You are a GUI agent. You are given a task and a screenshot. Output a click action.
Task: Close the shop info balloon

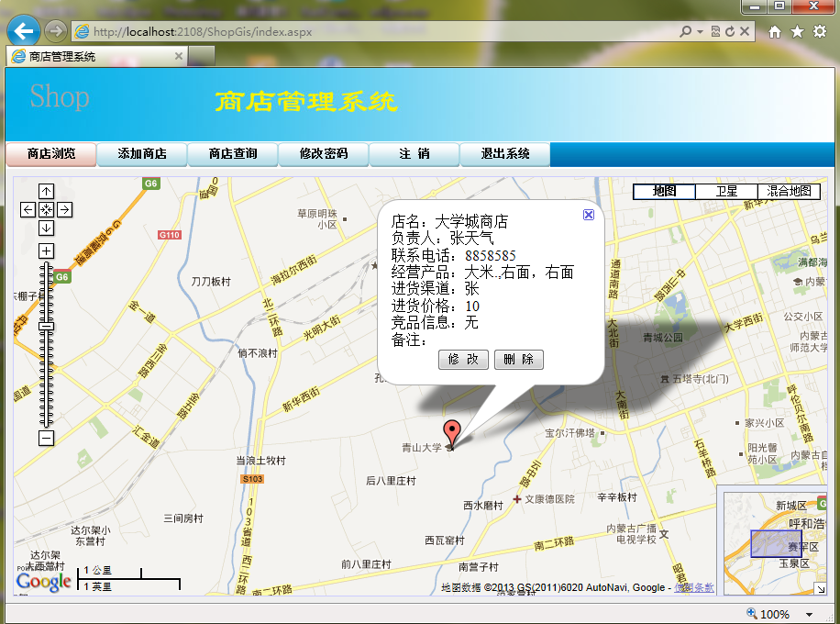click(x=588, y=215)
